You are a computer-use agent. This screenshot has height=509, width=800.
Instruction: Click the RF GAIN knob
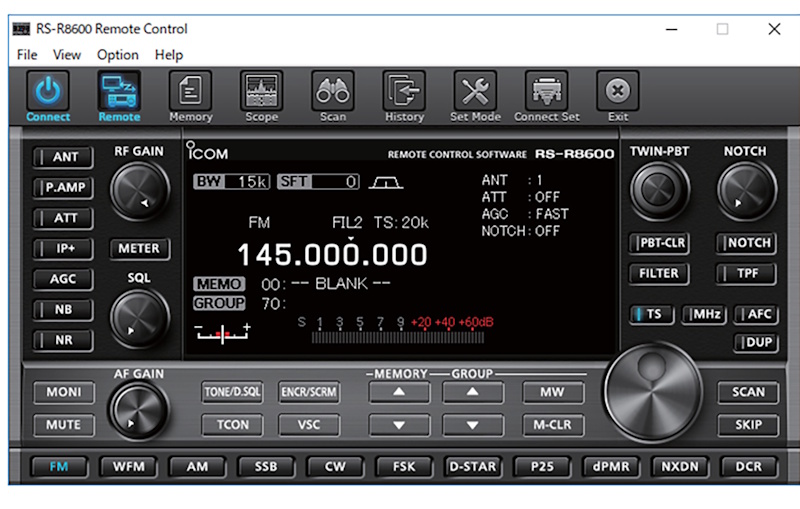click(x=139, y=190)
